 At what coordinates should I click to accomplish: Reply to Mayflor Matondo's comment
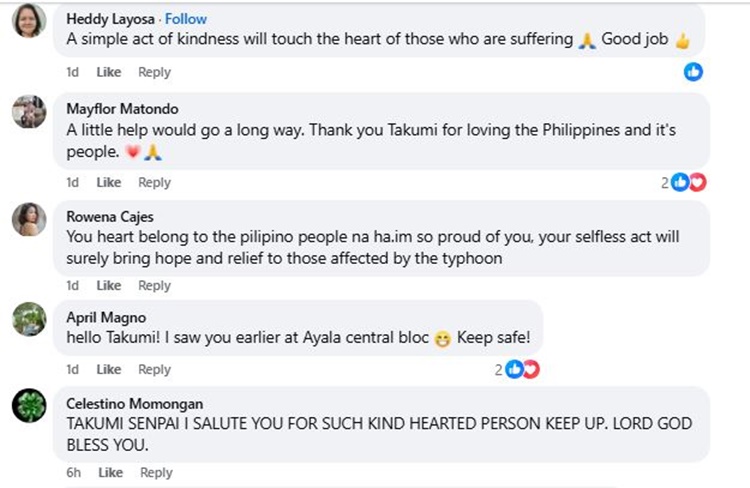point(154,182)
